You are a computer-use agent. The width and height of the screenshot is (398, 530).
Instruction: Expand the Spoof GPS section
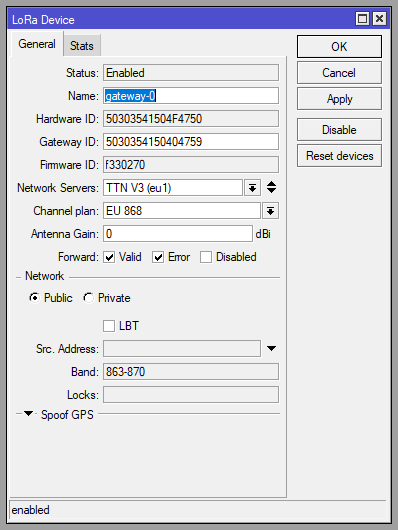(29, 413)
